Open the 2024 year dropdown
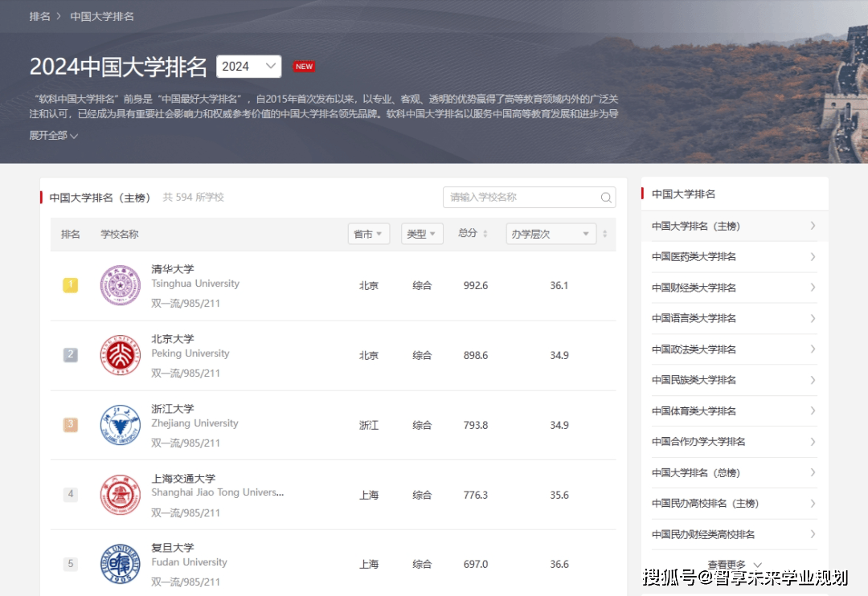This screenshot has width=868, height=596. pyautogui.click(x=248, y=67)
